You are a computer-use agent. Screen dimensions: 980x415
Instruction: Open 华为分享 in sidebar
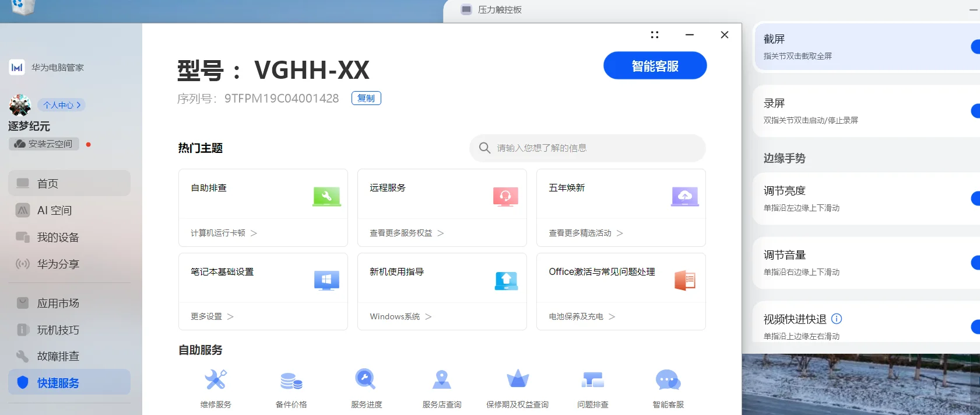(69, 264)
